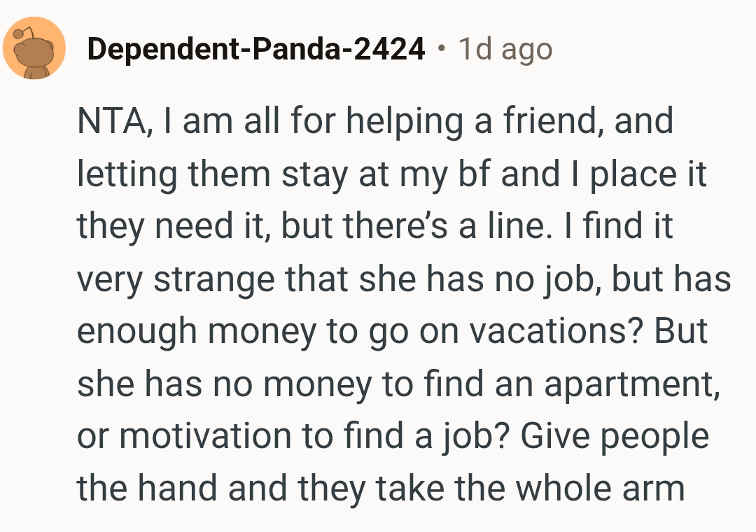Click the word "whole" in the last line
Screen dimensions: 756x532
pos(553,489)
